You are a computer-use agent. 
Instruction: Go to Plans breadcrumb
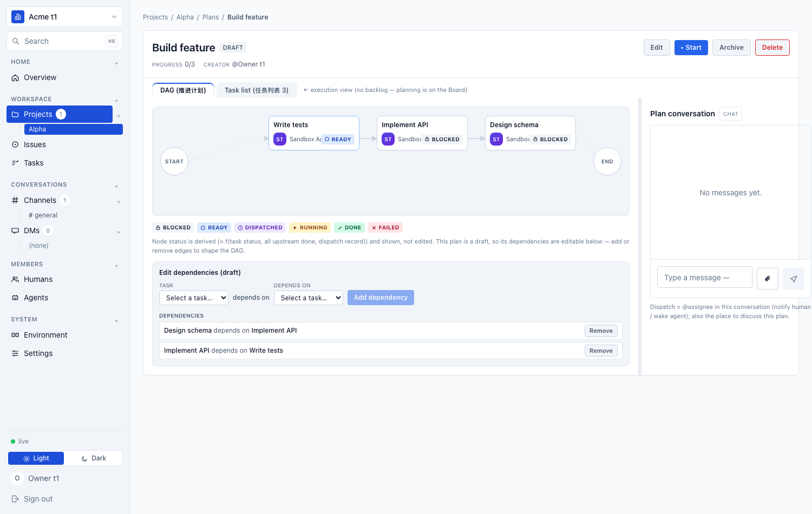[x=211, y=17]
